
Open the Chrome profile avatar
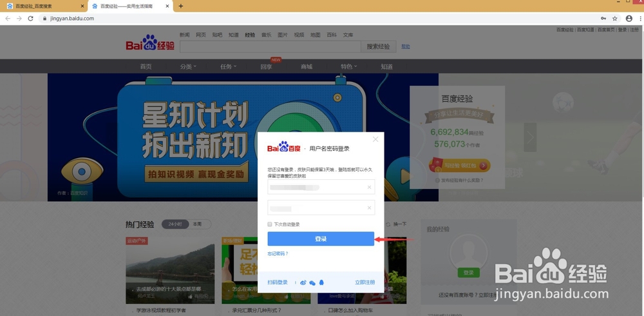629,19
